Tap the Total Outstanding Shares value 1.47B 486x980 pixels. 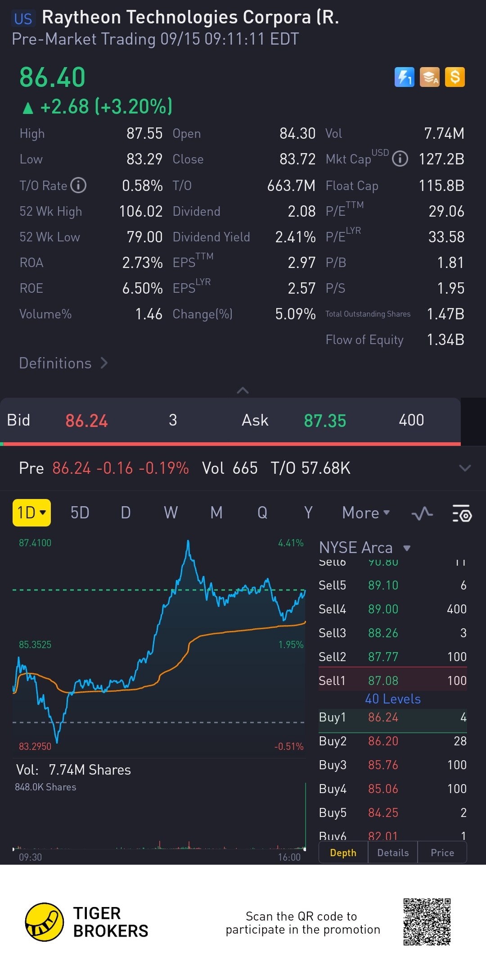point(445,313)
